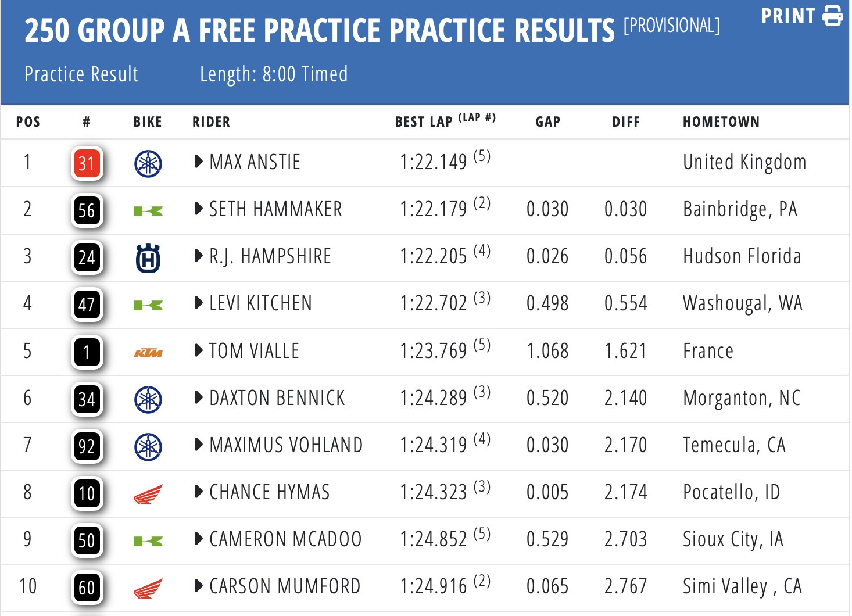Click Chance Hymas's Honda bike logo
Image resolution: width=852 pixels, height=616 pixels.
point(148,495)
